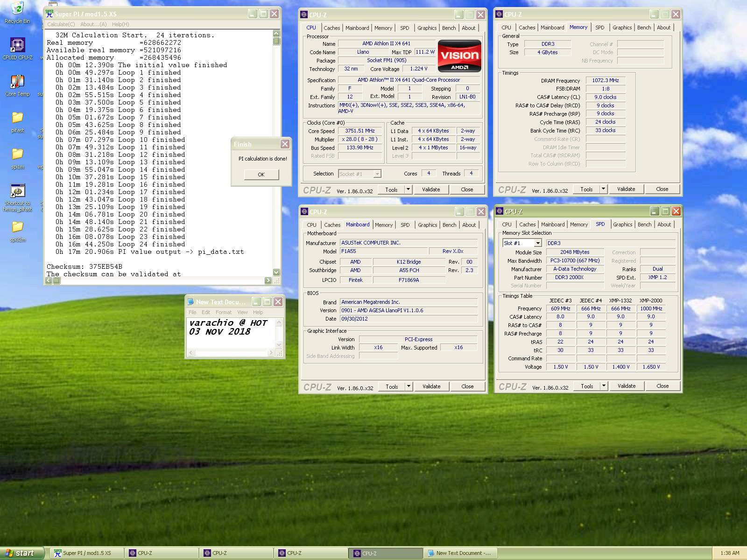Click the 'Loop 24 finished' line
Viewport: 747px width, 560px height.
coord(120,244)
